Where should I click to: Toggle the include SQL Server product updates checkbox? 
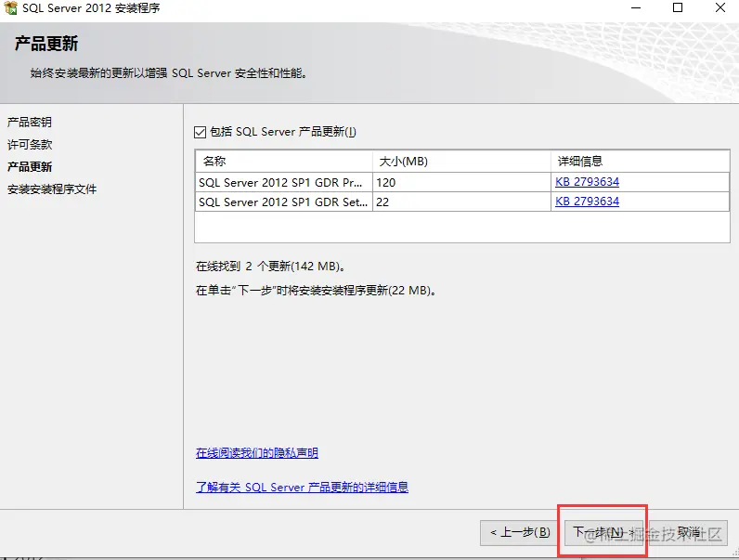coord(200,132)
